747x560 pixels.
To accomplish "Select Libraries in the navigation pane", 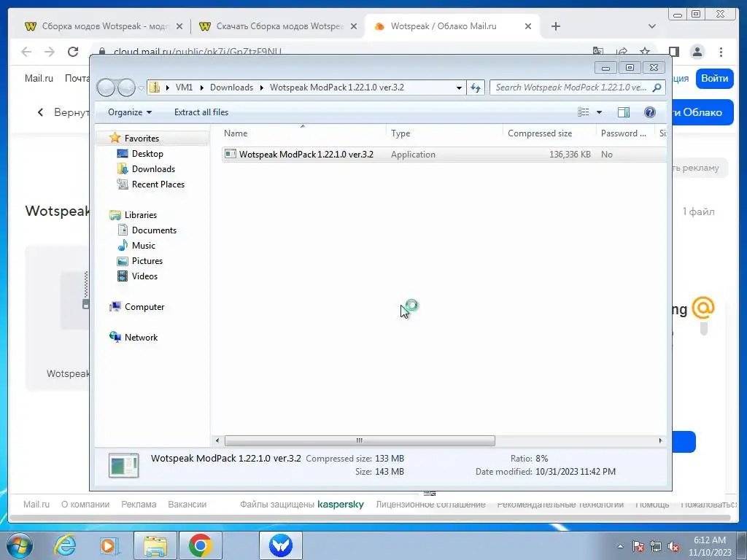I will coord(141,215).
